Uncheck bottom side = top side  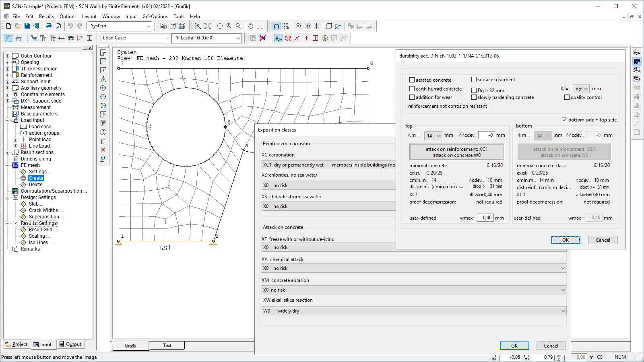point(564,120)
